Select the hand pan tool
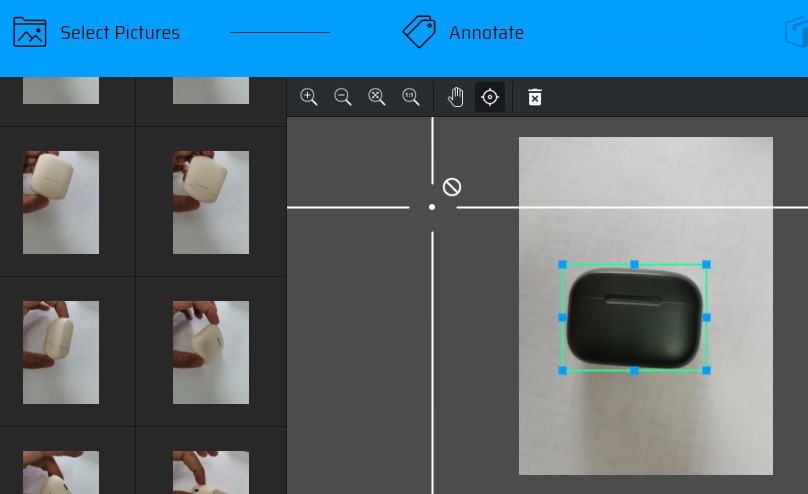Image resolution: width=808 pixels, height=494 pixels. click(x=456, y=97)
